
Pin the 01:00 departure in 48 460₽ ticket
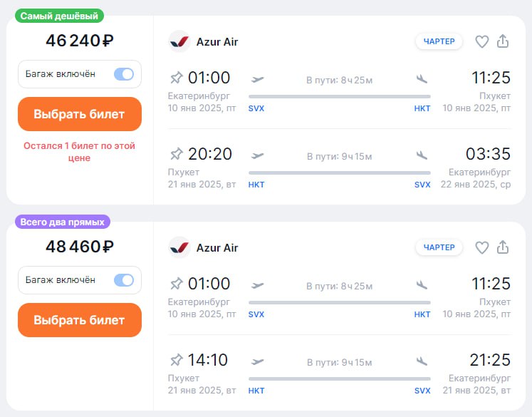pos(176,284)
